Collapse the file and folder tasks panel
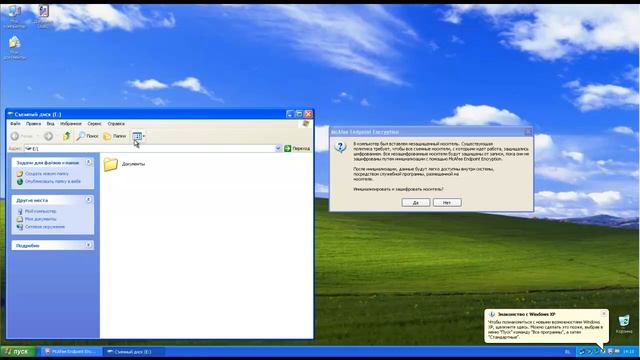This screenshot has height=360, width=640. click(x=89, y=162)
